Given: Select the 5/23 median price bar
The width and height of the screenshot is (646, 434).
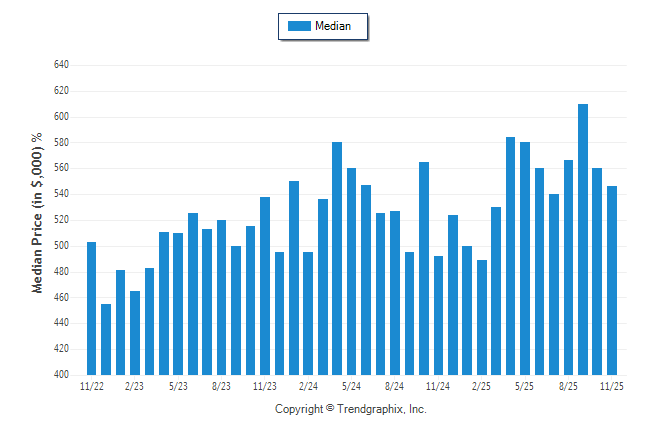Looking at the screenshot, I should click(178, 304).
